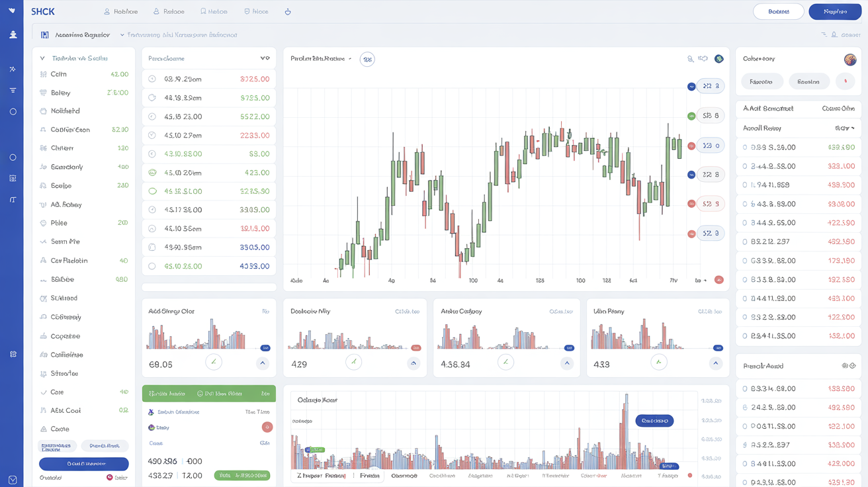Click the grid panel icon in the sidebar
Viewport: 868px width, 487px height.
pos(12,178)
